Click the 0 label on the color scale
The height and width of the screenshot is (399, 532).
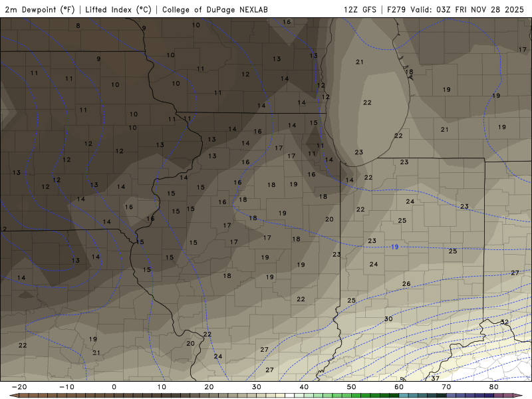114,387
